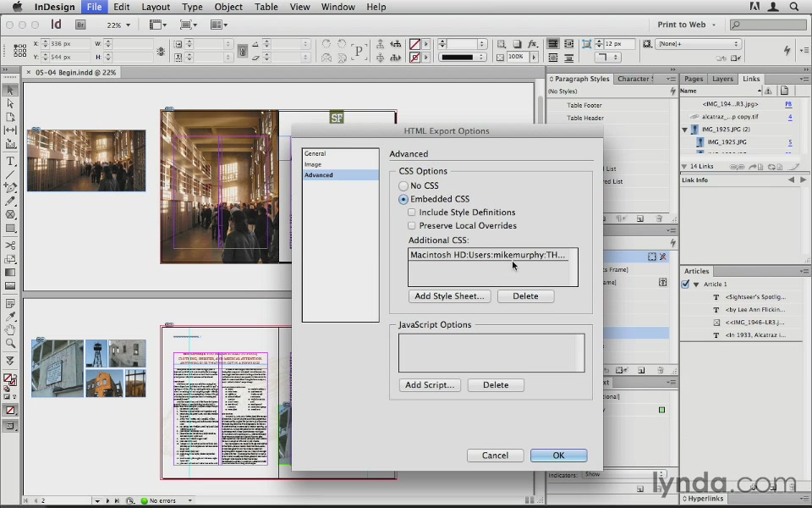Collapse the 14 Links info section
The image size is (812, 508).
click(684, 167)
